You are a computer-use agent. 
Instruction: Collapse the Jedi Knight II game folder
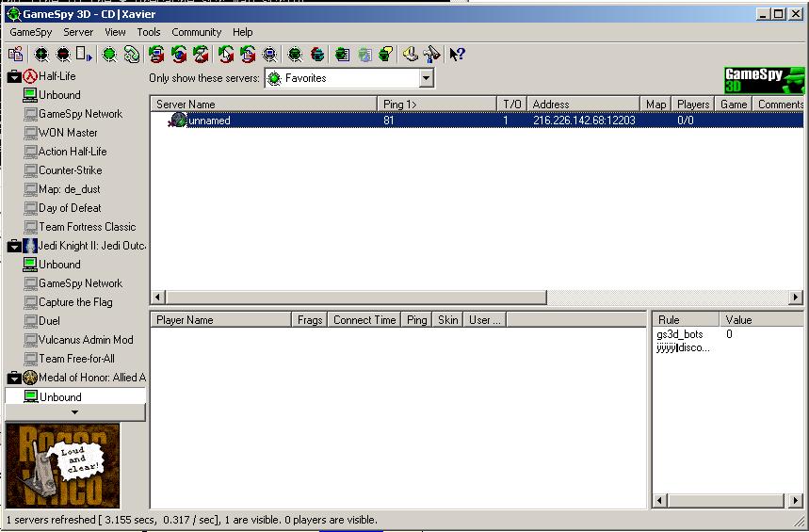tap(14, 246)
